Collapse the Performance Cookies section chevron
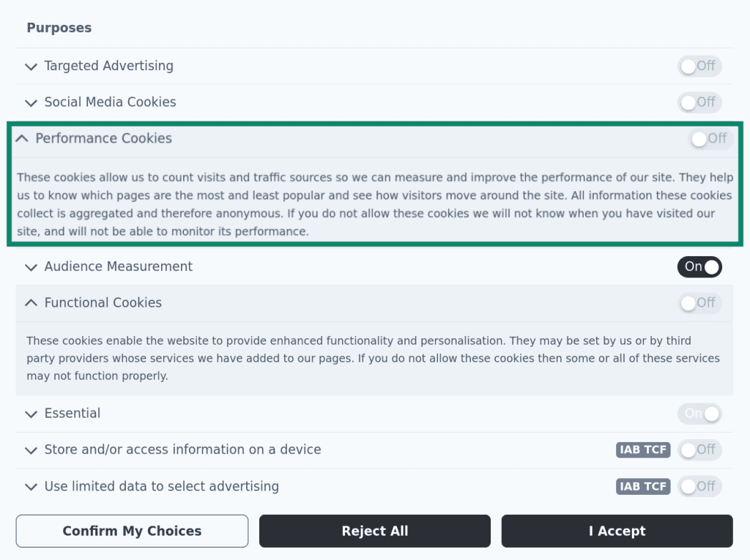750x560 pixels. pyautogui.click(x=22, y=138)
